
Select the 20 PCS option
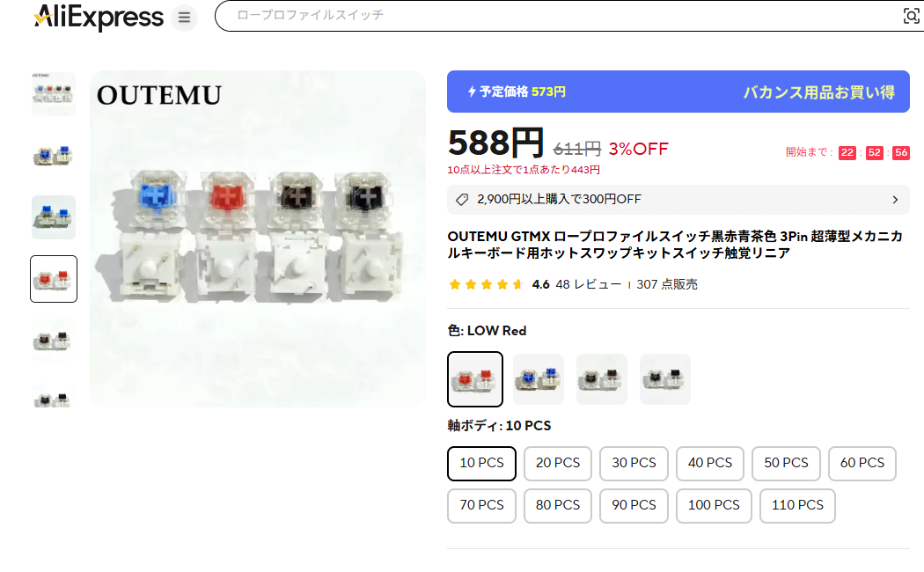(557, 463)
